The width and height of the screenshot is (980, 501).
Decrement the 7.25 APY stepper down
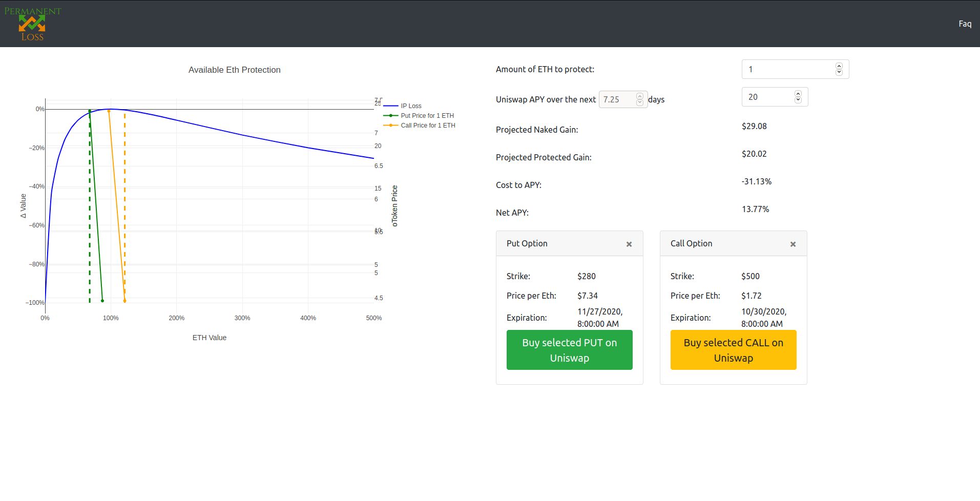coord(639,102)
